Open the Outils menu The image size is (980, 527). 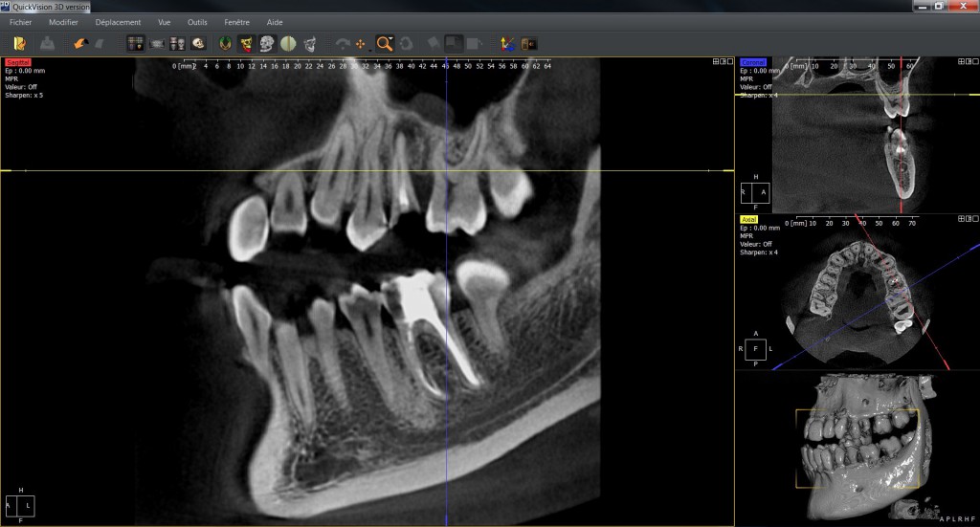tap(197, 22)
